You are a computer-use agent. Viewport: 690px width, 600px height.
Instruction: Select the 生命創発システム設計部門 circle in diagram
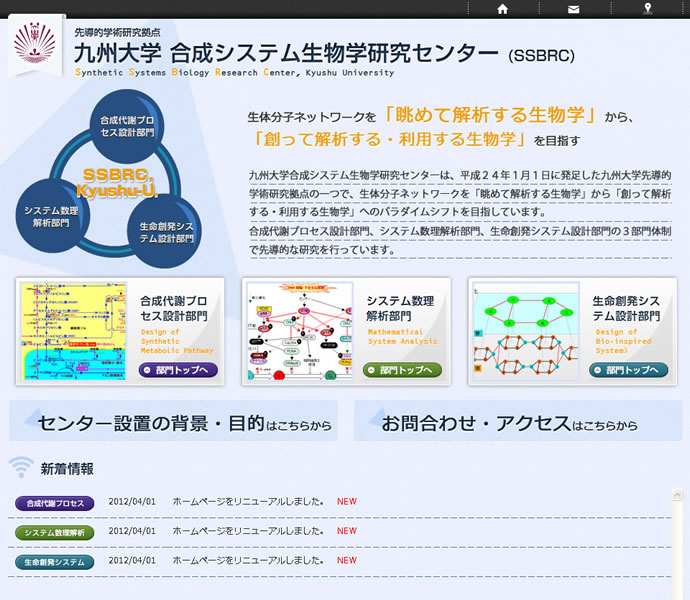coord(165,232)
